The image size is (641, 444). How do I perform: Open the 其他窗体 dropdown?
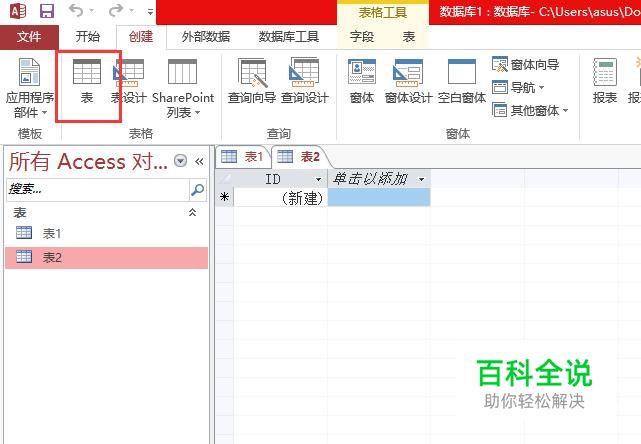click(531, 110)
